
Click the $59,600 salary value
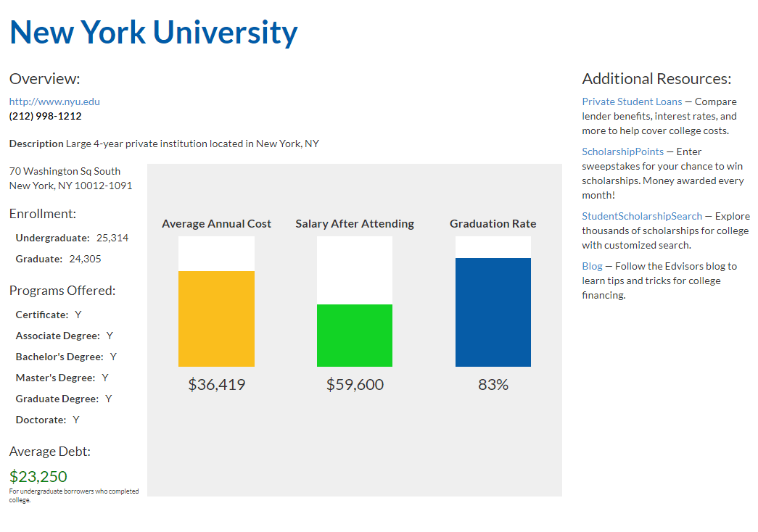(x=355, y=385)
